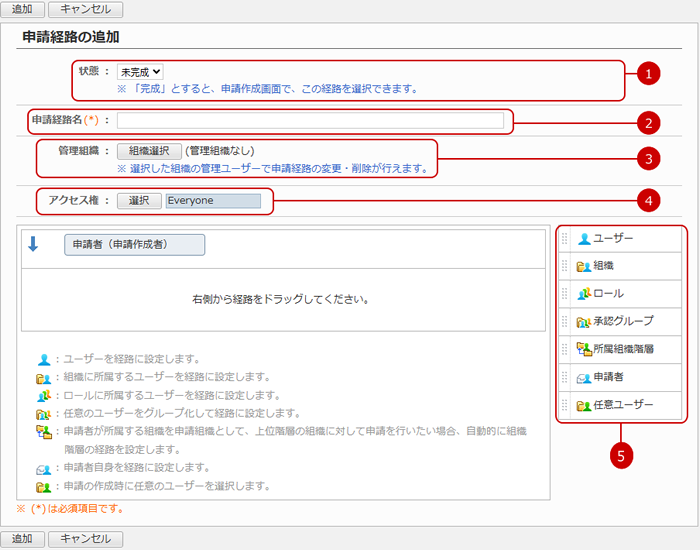Open the 状態 dropdown showing 未完成
The image size is (700, 550).
[140, 72]
